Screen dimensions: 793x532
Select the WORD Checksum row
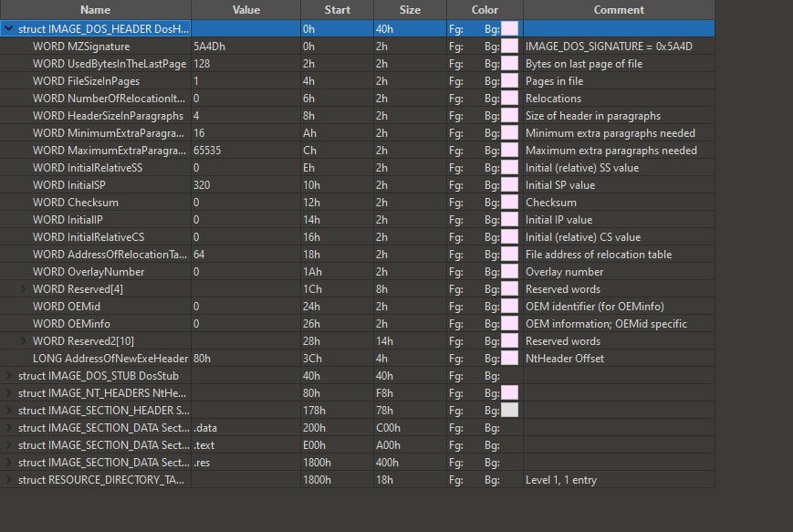[x=357, y=203]
